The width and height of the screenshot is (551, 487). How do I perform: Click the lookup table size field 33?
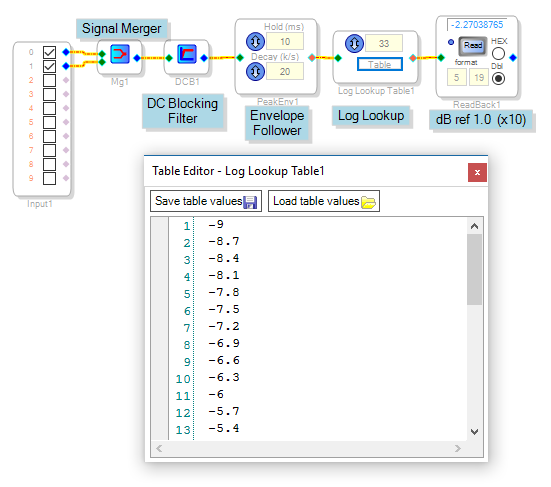coord(384,44)
